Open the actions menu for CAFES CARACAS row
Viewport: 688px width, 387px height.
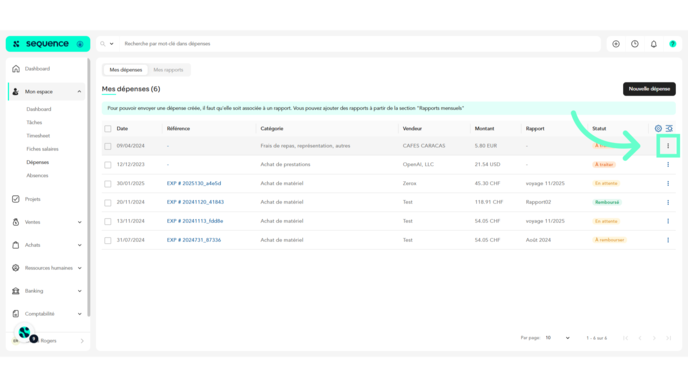[668, 146]
